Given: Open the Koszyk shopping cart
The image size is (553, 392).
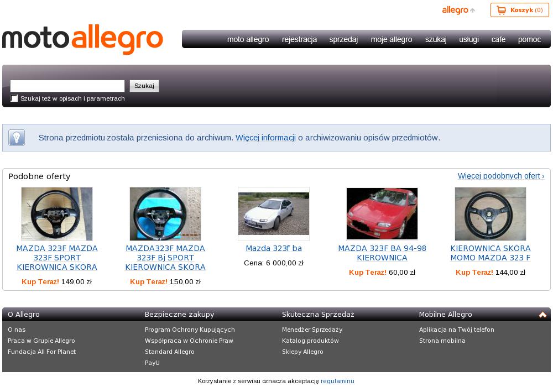Looking at the screenshot, I should (x=519, y=10).
